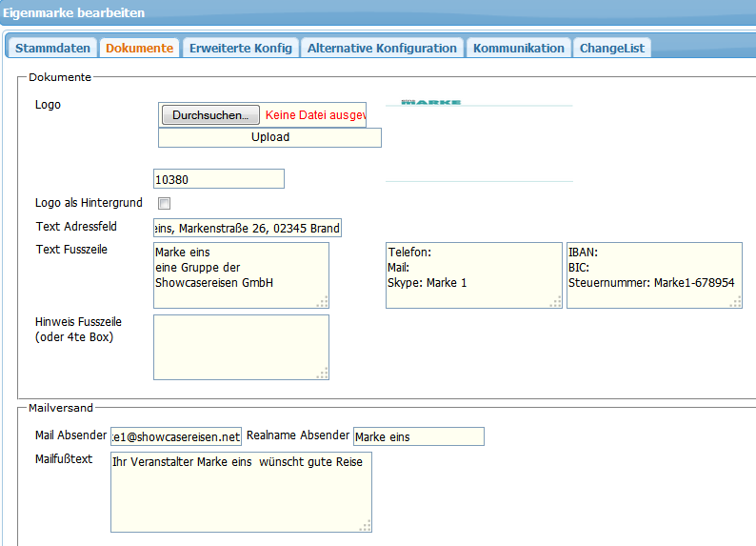Select the Realname Absender field
The width and height of the screenshot is (756, 546).
coord(418,436)
